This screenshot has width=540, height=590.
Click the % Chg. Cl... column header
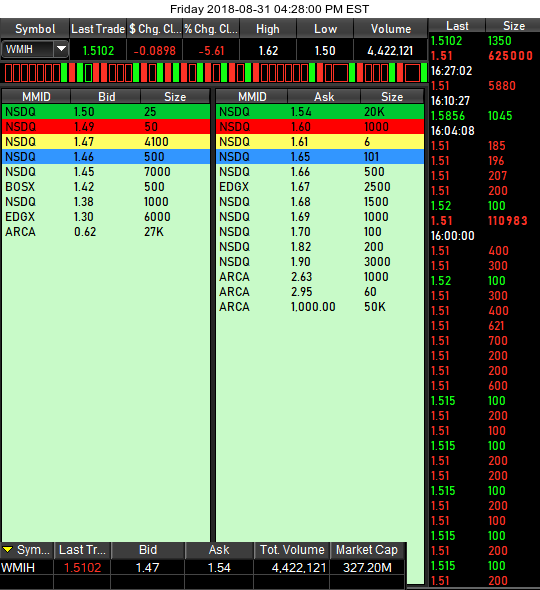coord(211,29)
